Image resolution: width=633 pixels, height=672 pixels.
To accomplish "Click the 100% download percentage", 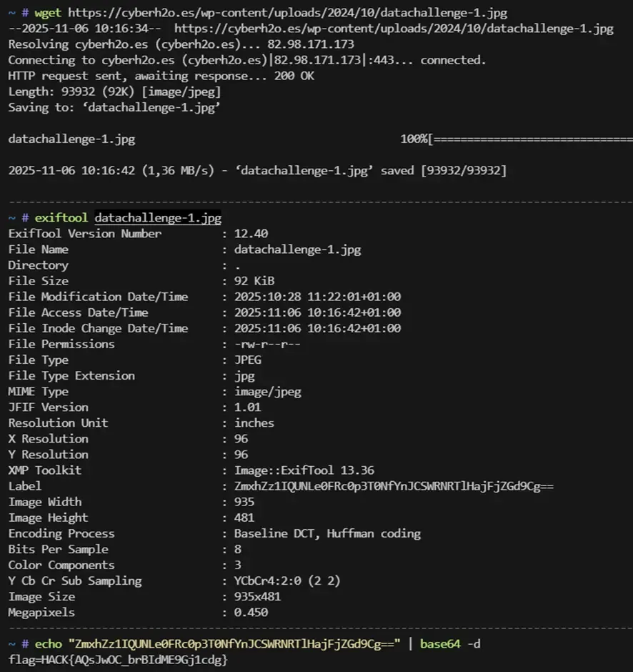I will pyautogui.click(x=414, y=139).
